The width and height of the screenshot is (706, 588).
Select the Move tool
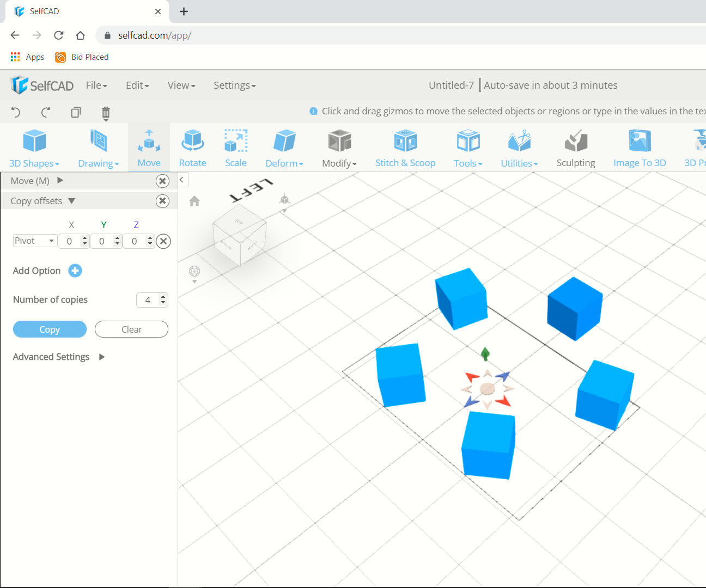point(149,148)
